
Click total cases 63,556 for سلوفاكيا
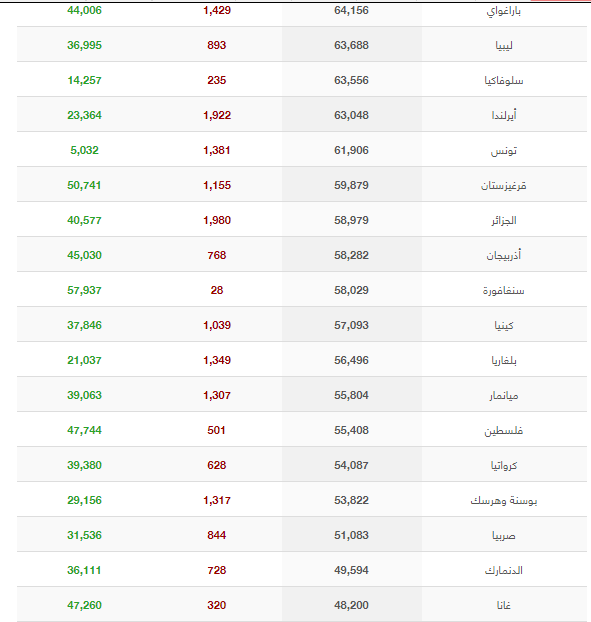coord(351,80)
